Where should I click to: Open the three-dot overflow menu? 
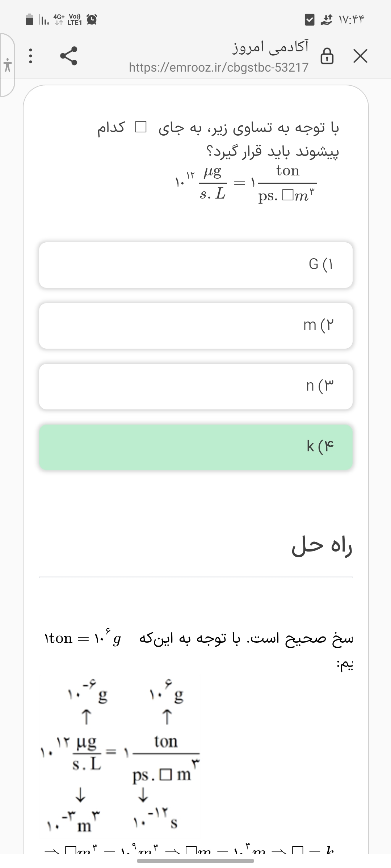click(x=31, y=56)
